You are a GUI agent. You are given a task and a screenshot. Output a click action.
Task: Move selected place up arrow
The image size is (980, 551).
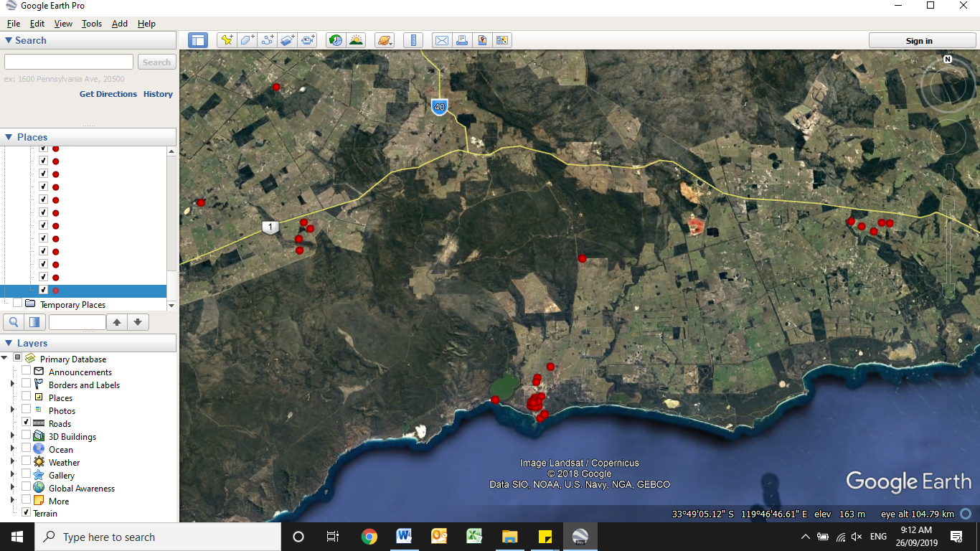[x=117, y=322]
